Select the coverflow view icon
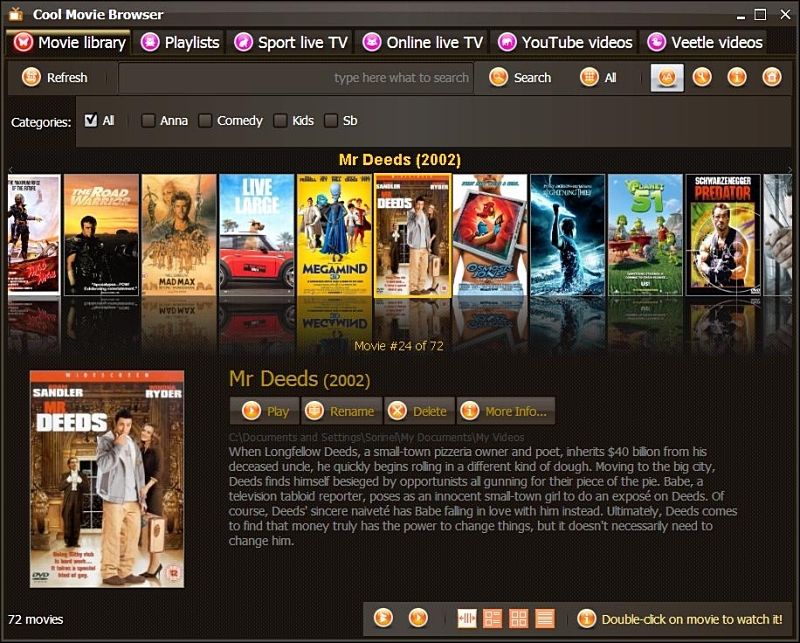Screen dimensions: 800x643 coord(466,617)
